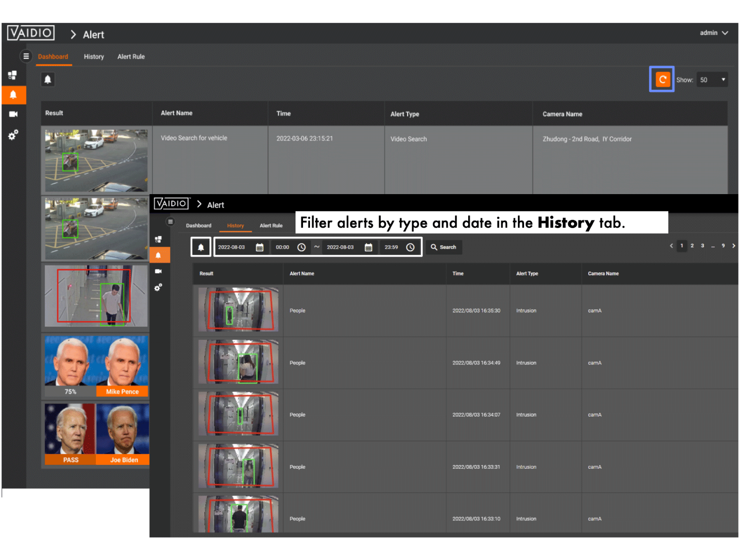740x560 pixels.
Task: Open intrusion thumbnail at 16:34:49
Action: pyautogui.click(x=238, y=362)
